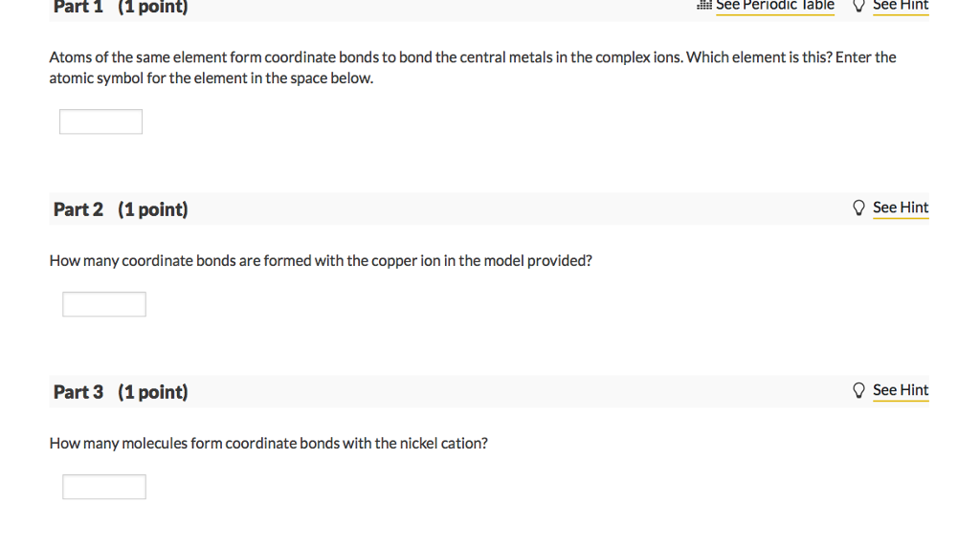Click the lightbulb icon beside Part 3

(858, 390)
